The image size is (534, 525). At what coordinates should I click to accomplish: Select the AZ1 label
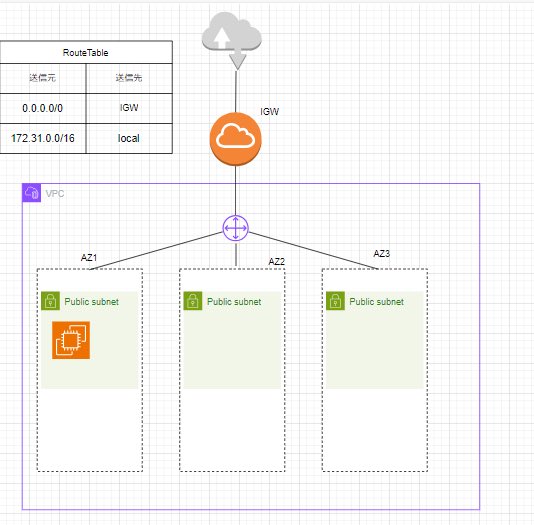[x=89, y=258]
